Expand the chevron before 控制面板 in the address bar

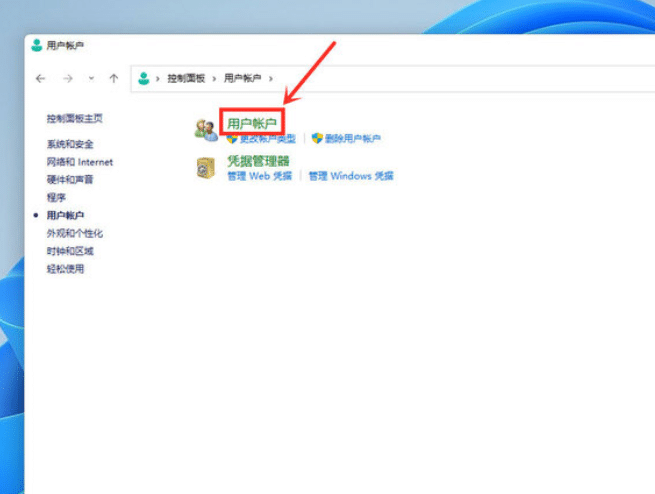pyautogui.click(x=157, y=79)
